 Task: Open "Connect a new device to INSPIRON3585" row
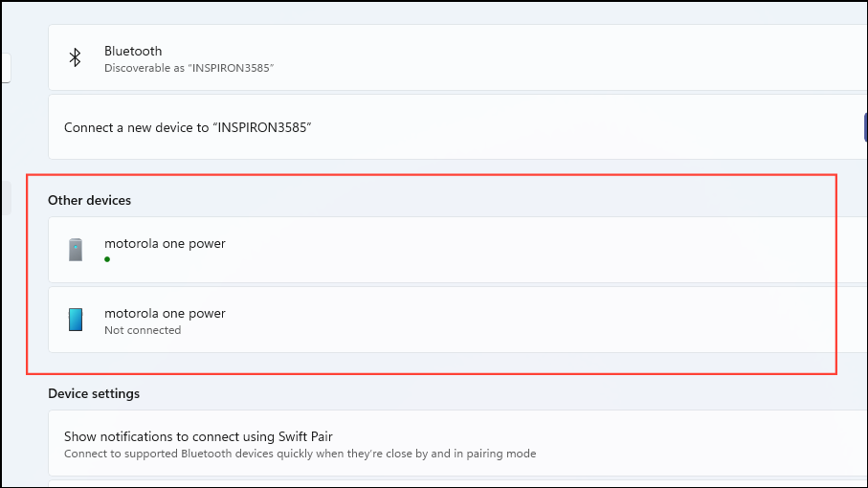189,127
